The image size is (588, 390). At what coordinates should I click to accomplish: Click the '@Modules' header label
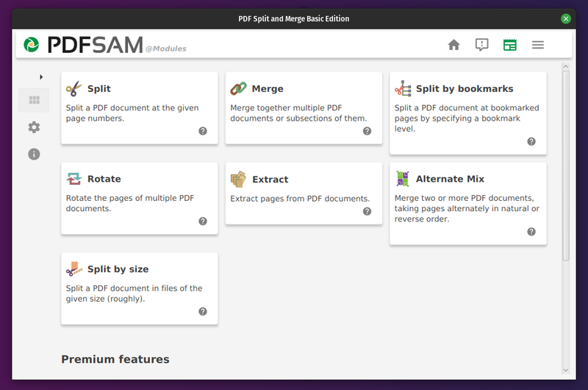(166, 49)
